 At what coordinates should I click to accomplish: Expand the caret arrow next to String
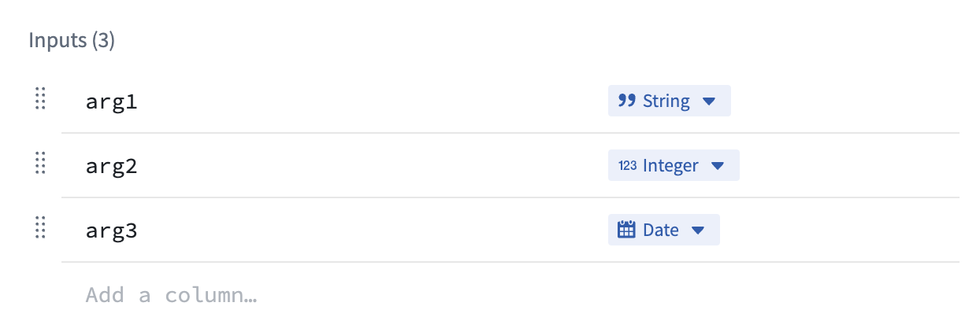click(708, 101)
